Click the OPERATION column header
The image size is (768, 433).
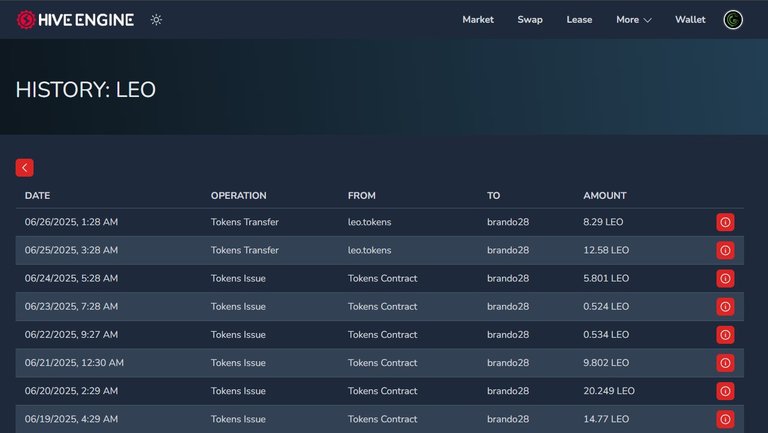coord(239,195)
